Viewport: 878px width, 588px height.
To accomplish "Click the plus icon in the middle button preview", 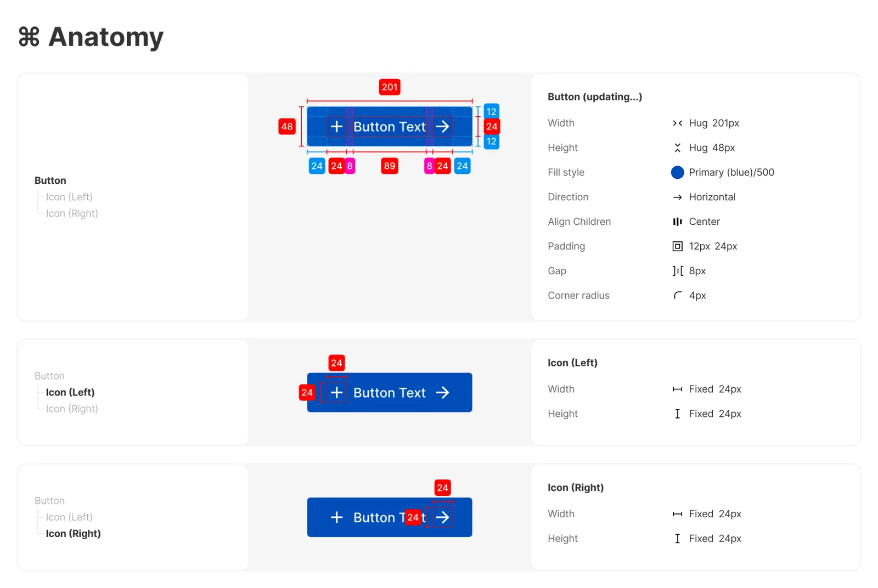I will point(336,393).
